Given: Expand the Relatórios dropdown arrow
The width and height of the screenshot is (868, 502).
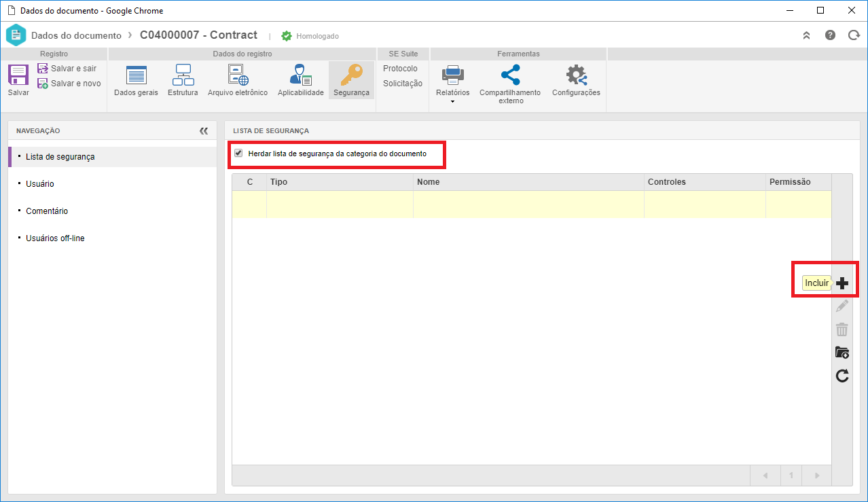Looking at the screenshot, I should pos(452,102).
